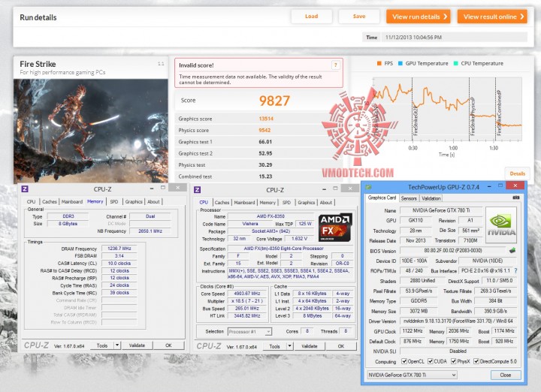This screenshot has height=392, width=541.
Task: Toggle the CUDA checkbox in GPU-Z
Action: tap(431, 361)
